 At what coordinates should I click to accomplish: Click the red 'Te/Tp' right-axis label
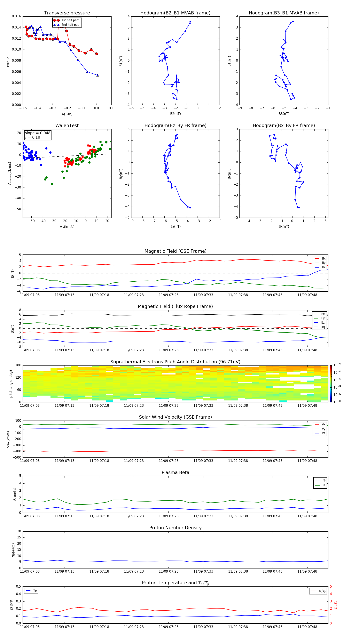tap(336, 605)
